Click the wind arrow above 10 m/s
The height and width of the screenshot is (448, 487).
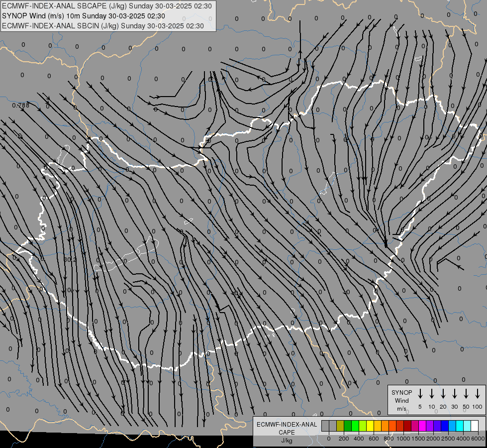(432, 393)
